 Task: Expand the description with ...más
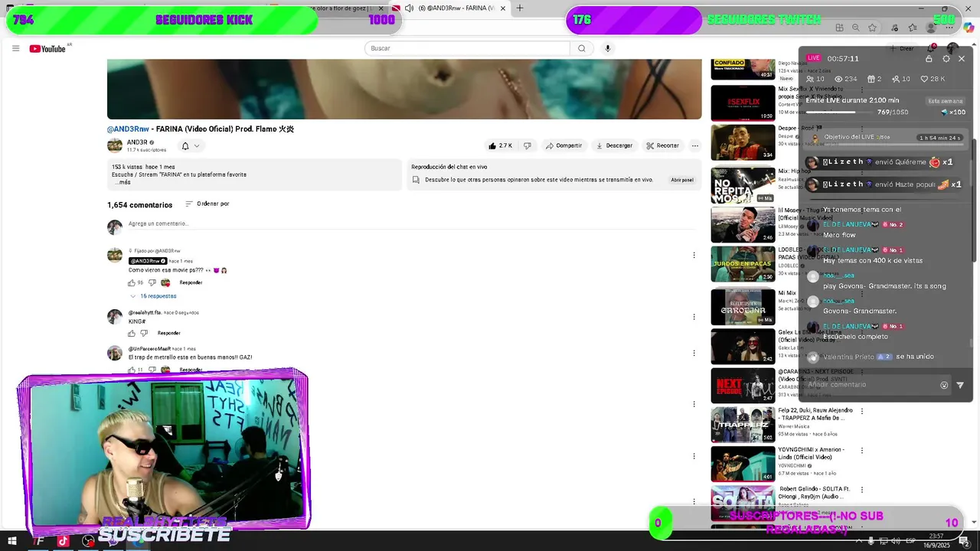click(122, 182)
